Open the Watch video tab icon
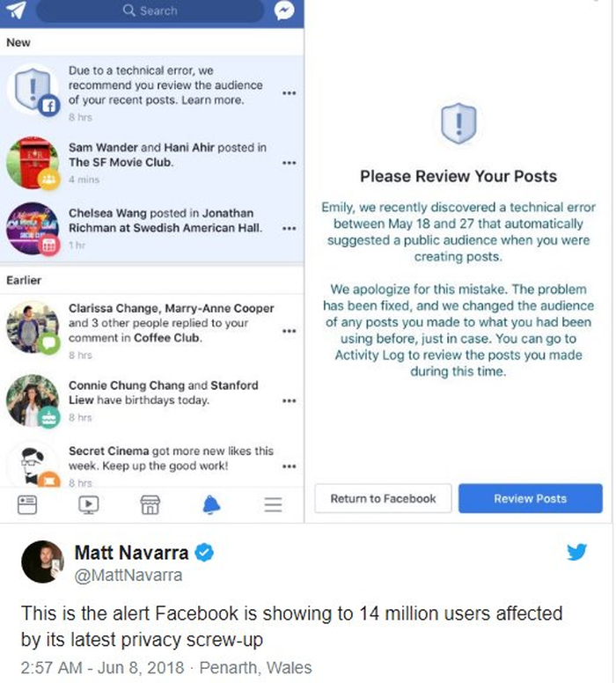Screen dimensions: 616x683 (x=89, y=503)
